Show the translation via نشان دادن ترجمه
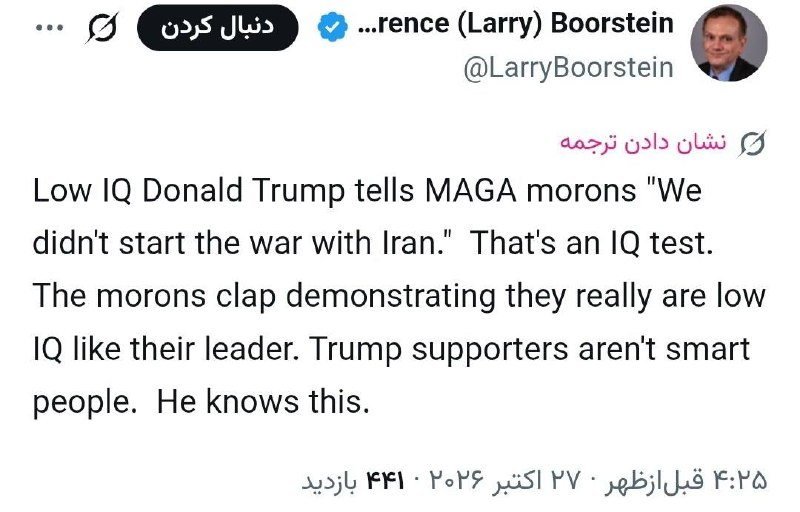The height and width of the screenshot is (512, 800). coord(643,143)
